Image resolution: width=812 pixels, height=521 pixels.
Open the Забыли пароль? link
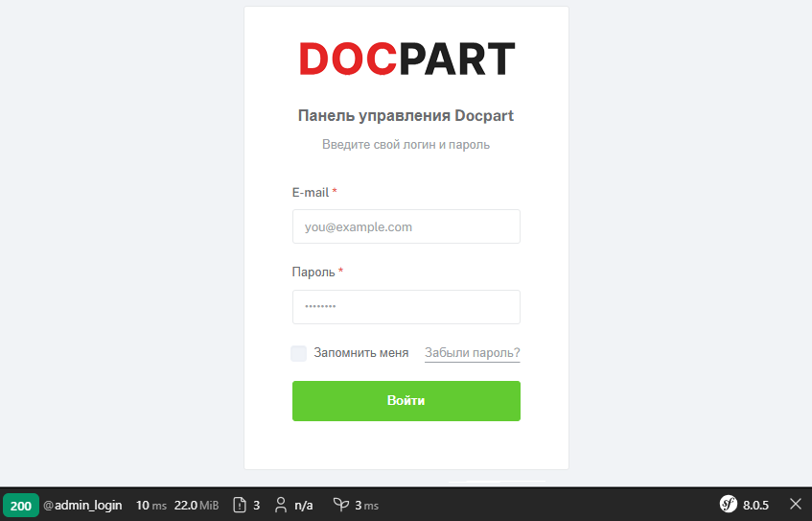click(x=473, y=353)
